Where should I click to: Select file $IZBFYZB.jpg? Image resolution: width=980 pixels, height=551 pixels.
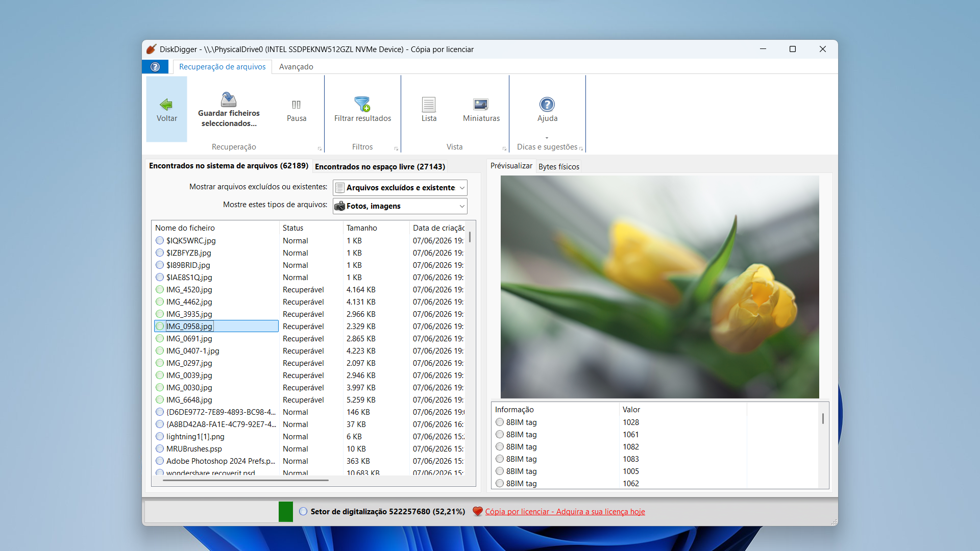(188, 253)
